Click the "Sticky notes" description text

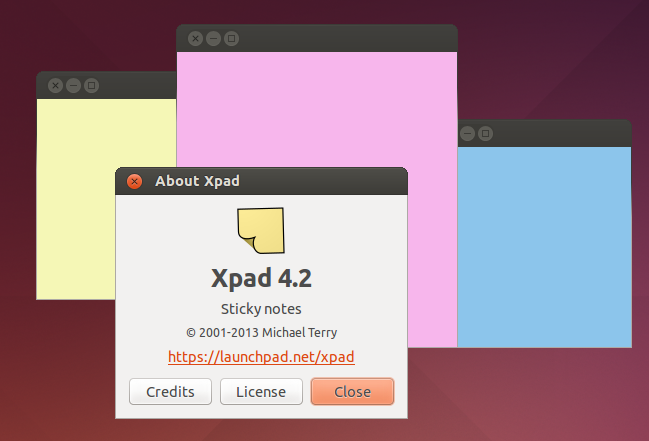[x=261, y=309]
